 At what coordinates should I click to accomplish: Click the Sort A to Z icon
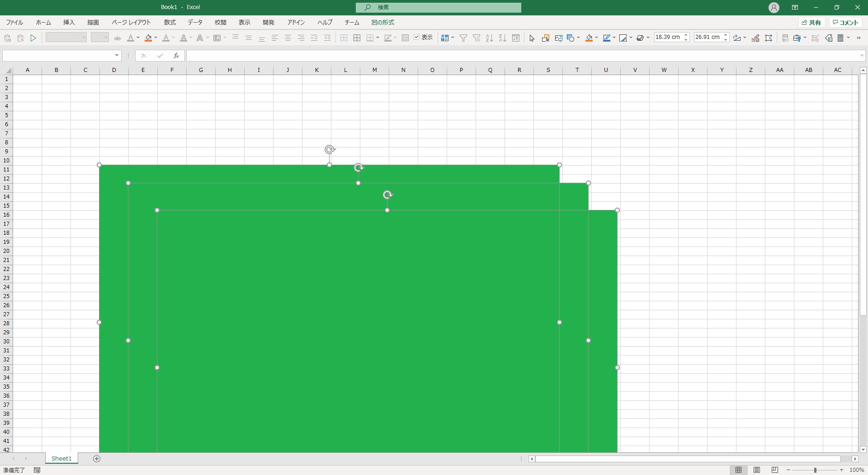coord(489,38)
